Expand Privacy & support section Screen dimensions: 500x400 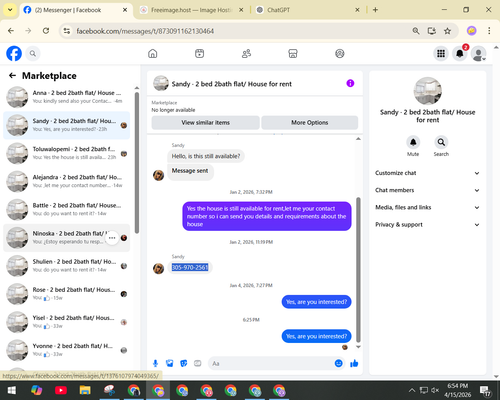pos(427,225)
